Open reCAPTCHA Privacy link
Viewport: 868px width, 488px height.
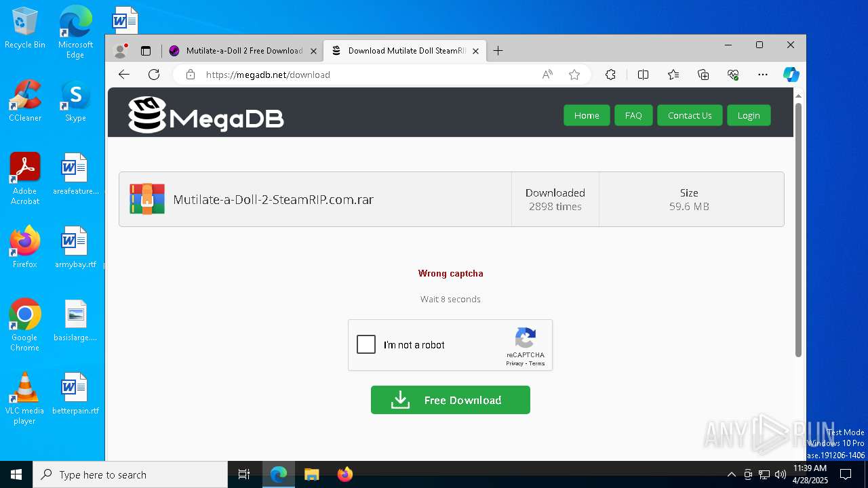pos(514,364)
